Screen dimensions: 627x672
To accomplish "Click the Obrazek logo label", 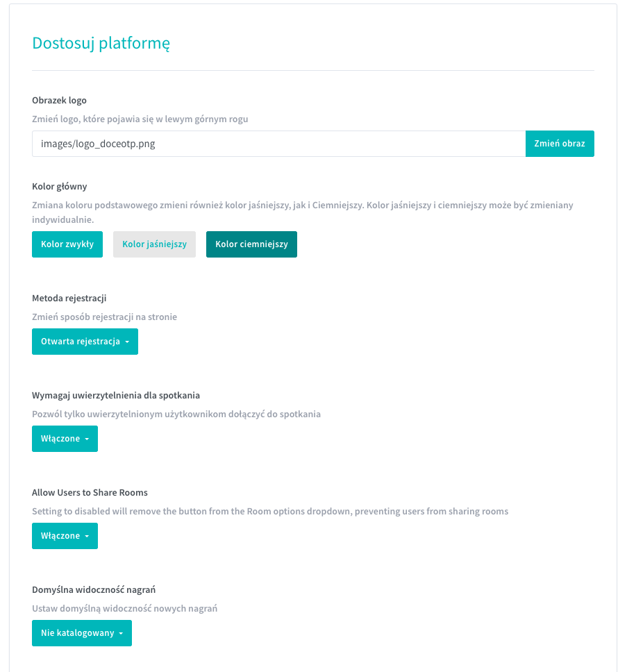I will click(x=59, y=100).
